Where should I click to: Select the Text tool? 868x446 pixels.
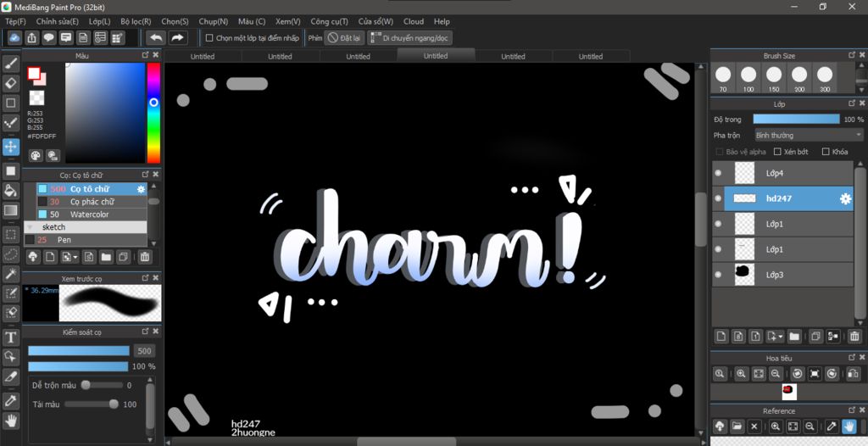(x=10, y=337)
